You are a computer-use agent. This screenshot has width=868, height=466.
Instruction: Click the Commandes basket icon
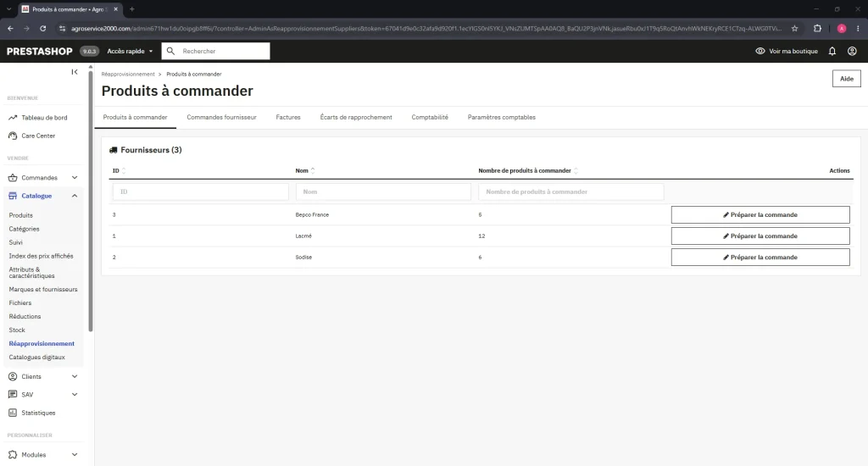(x=13, y=178)
